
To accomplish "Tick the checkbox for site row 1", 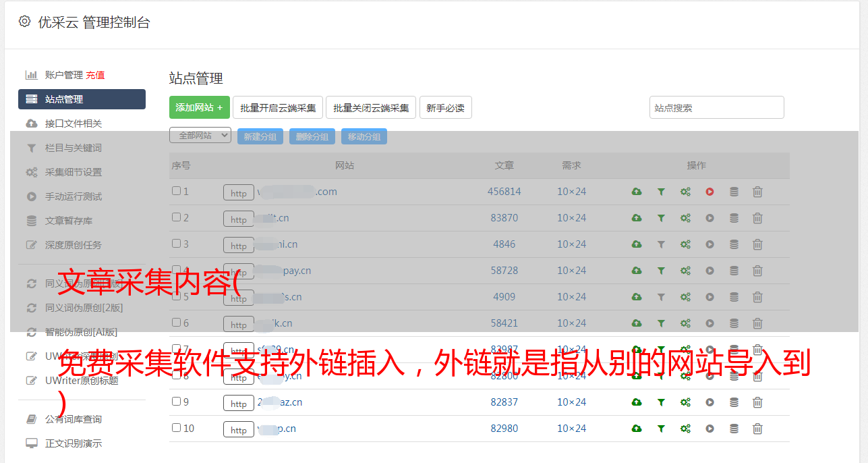I will pos(176,191).
